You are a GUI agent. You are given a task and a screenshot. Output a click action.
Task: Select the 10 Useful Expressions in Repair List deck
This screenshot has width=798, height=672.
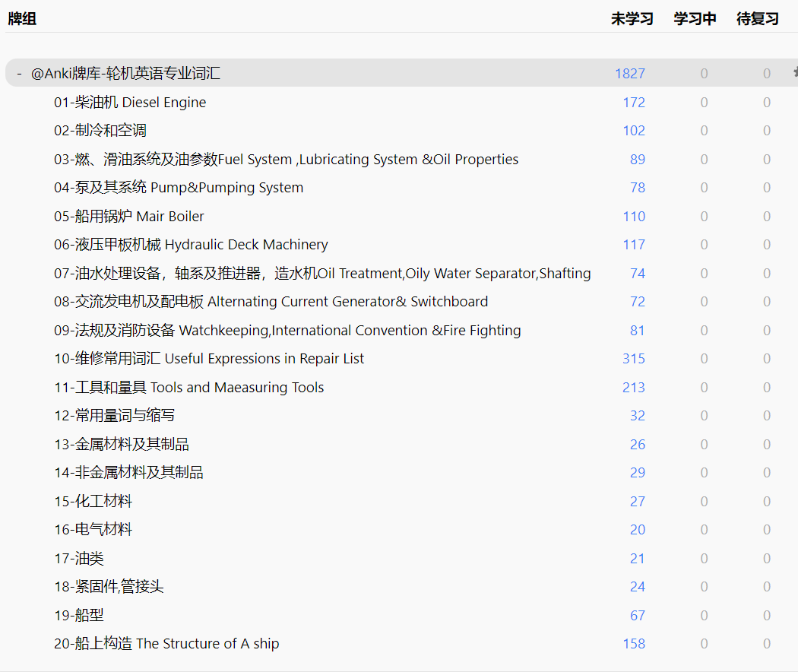click(209, 359)
